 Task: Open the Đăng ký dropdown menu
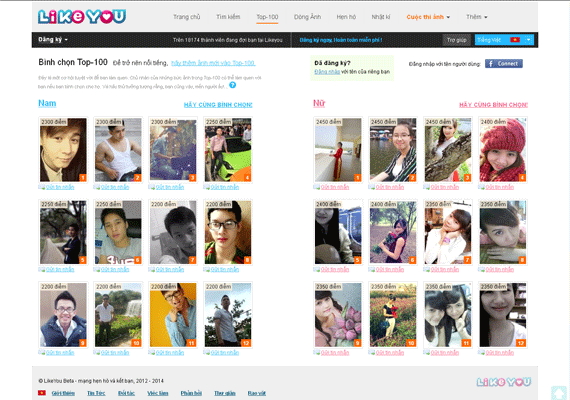(x=53, y=40)
